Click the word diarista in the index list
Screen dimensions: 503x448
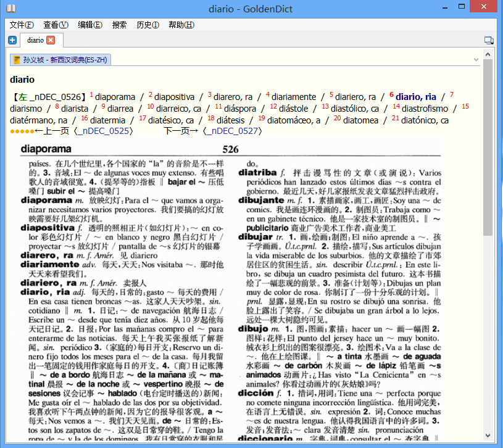(75, 109)
